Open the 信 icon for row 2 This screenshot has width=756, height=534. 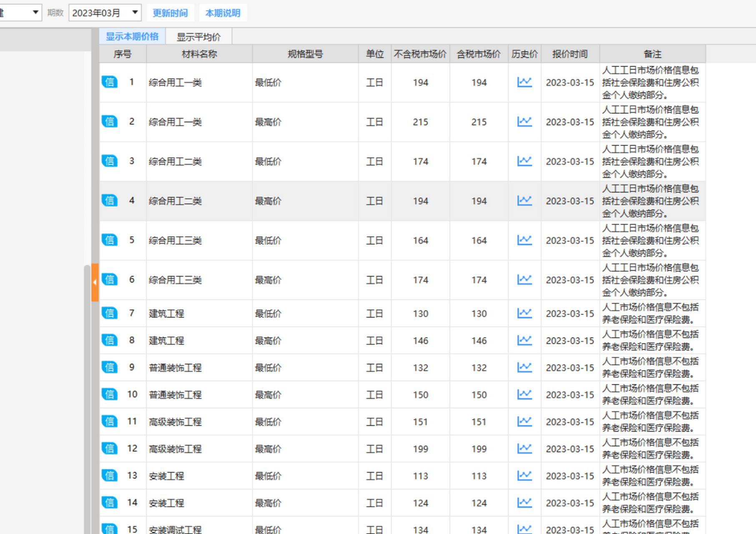(110, 121)
